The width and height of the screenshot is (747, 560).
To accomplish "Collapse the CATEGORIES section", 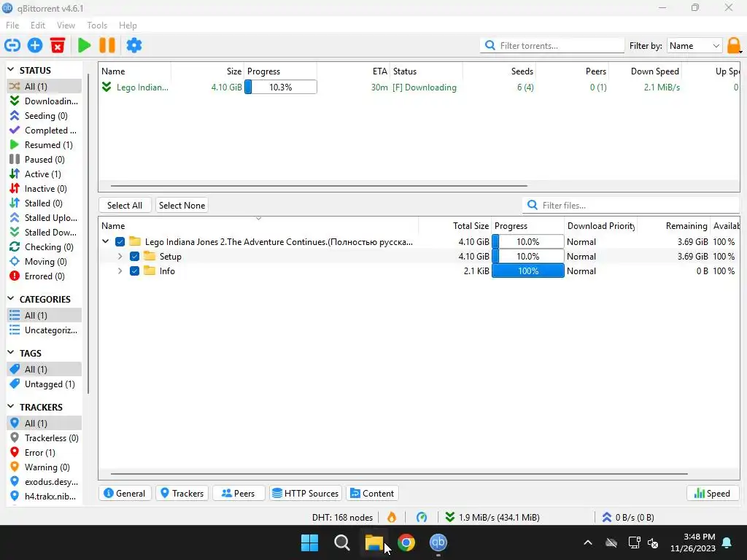I will [x=11, y=298].
